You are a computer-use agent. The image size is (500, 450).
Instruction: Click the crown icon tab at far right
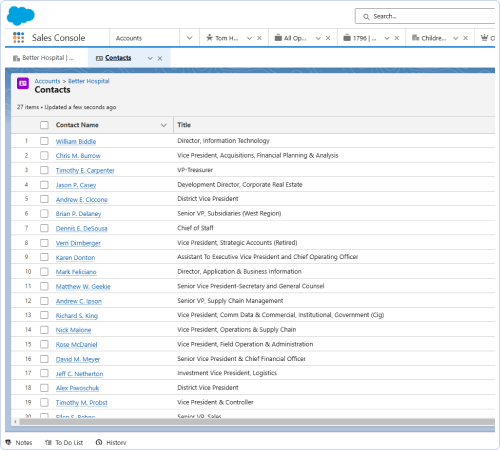point(485,38)
